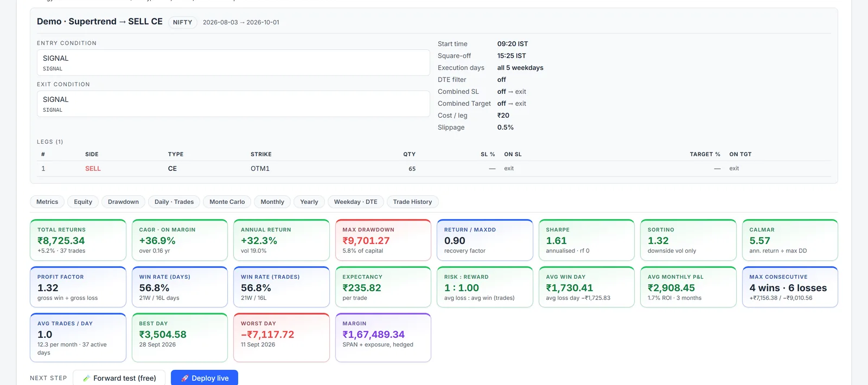Switch to the Monthly tab
868x385 pixels.
click(272, 202)
